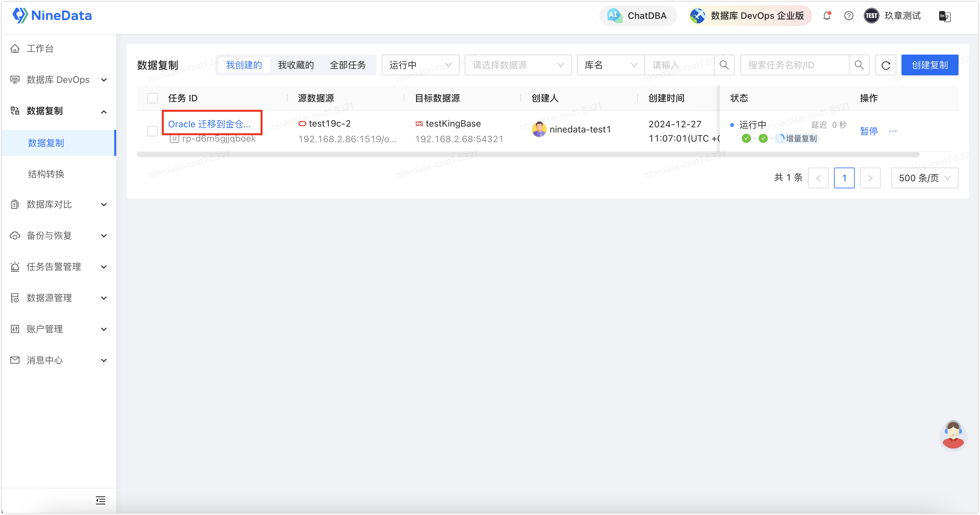Select page 1 in pagination

click(844, 178)
